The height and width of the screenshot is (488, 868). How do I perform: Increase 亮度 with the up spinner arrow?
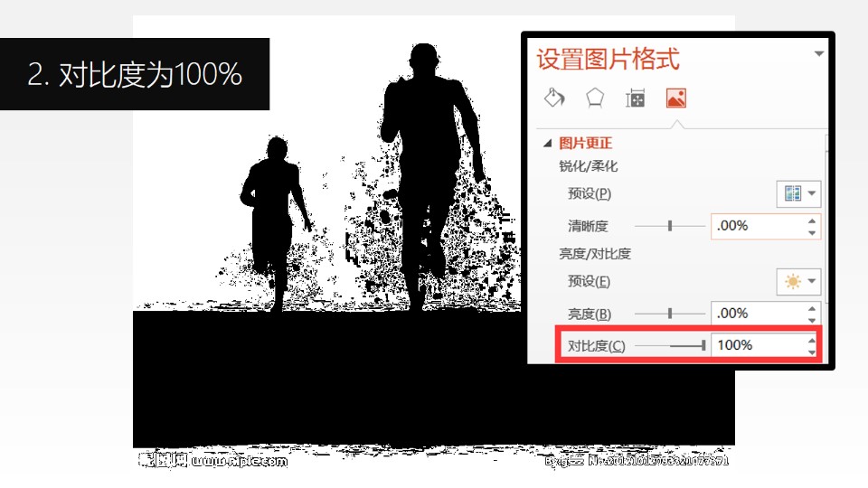point(812,308)
